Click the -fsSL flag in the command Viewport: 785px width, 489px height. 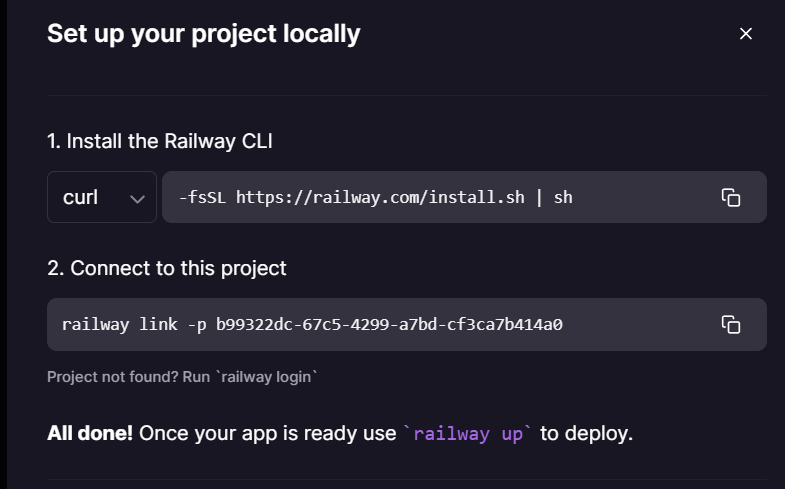pyautogui.click(x=202, y=197)
